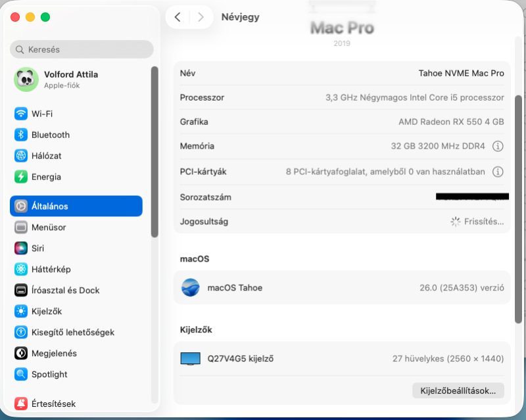The height and width of the screenshot is (420, 526).
Task: Show memory details via Memória info icon
Action: (498, 147)
